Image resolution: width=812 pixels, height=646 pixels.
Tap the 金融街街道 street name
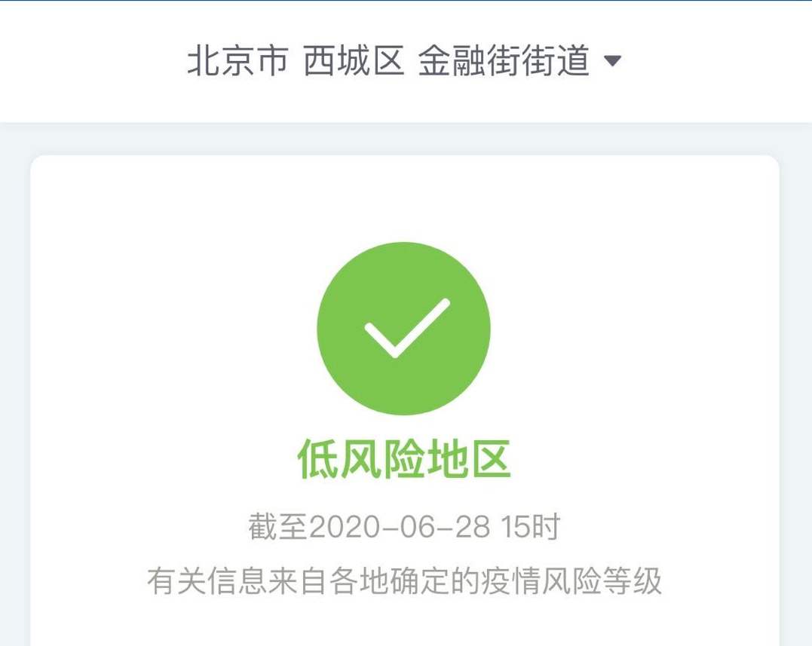pyautogui.click(x=504, y=60)
